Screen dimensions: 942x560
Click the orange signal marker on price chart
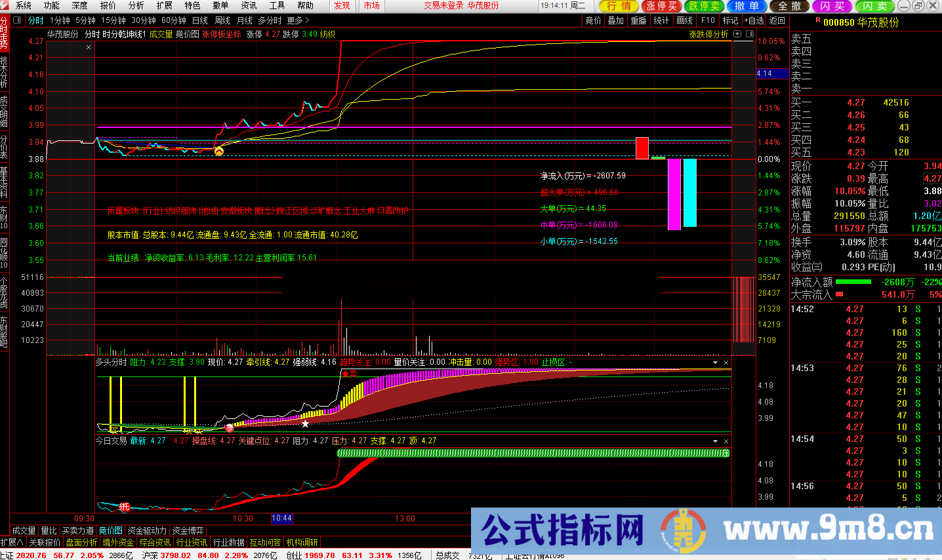click(x=219, y=151)
